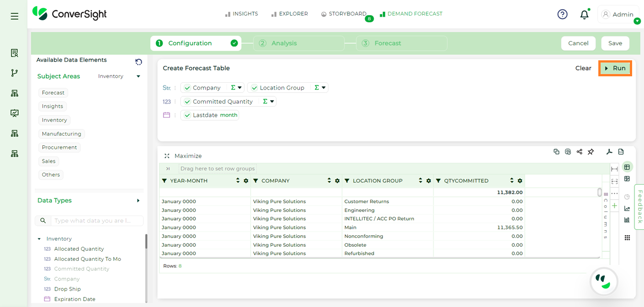
Task: Click the auto-size columns dashed icon
Action: (x=614, y=181)
